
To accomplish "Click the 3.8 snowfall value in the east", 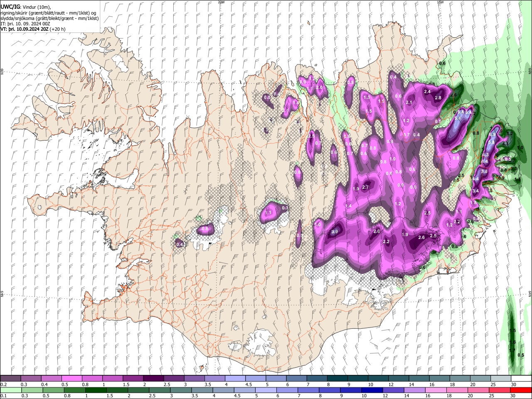I will point(484,171).
